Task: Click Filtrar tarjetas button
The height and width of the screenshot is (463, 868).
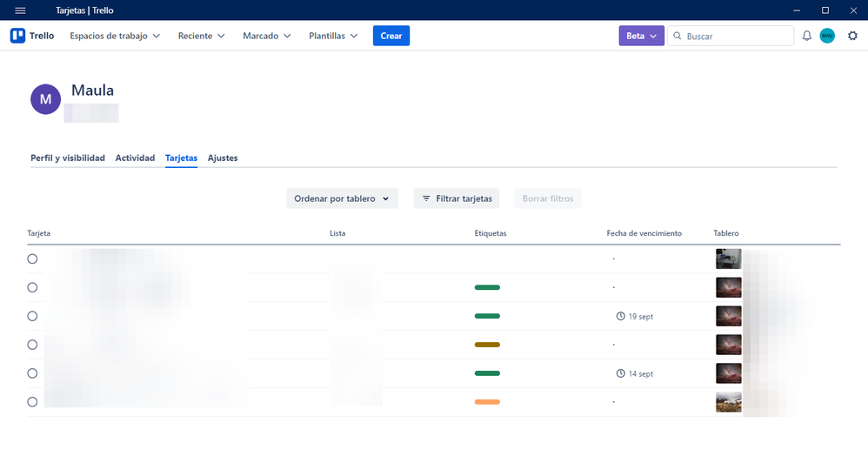Action: pyautogui.click(x=457, y=198)
